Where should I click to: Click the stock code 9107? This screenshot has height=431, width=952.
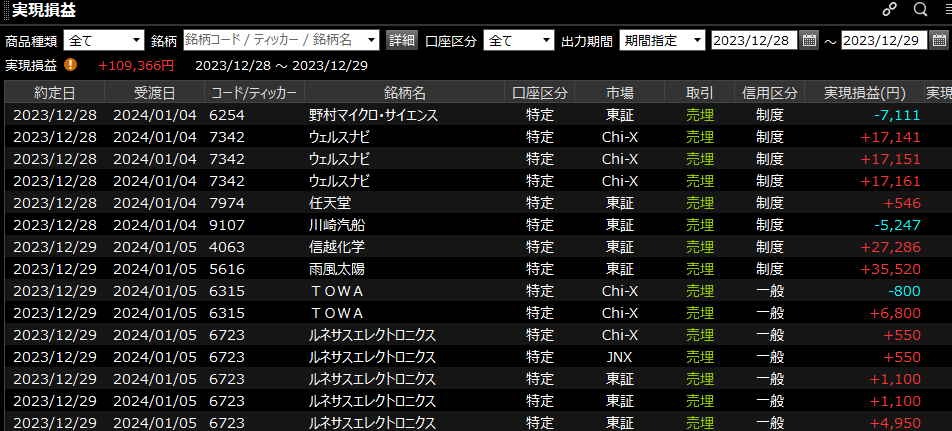tap(226, 225)
